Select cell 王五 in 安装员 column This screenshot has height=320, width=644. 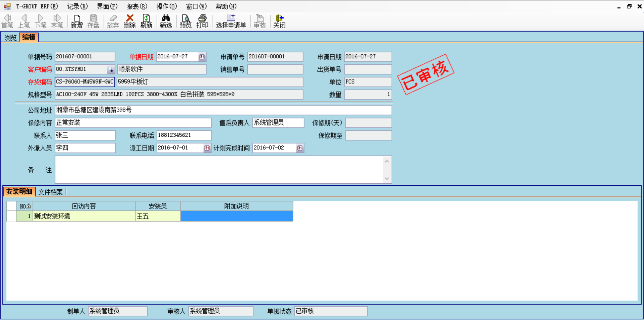click(158, 216)
